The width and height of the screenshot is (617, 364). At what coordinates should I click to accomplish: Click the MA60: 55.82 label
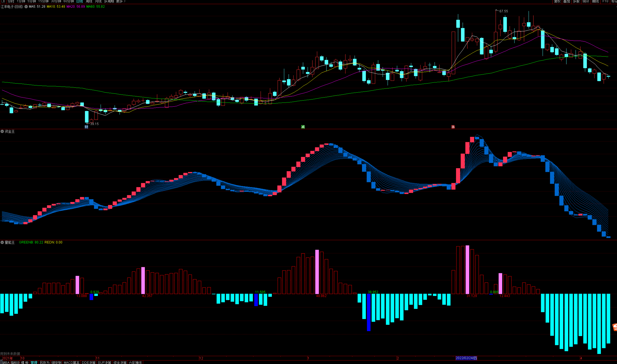pyautogui.click(x=95, y=7)
